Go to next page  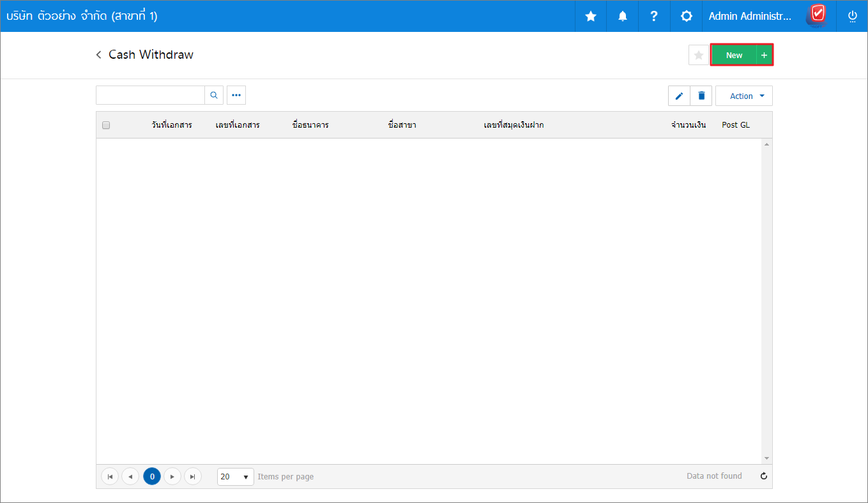coord(172,477)
